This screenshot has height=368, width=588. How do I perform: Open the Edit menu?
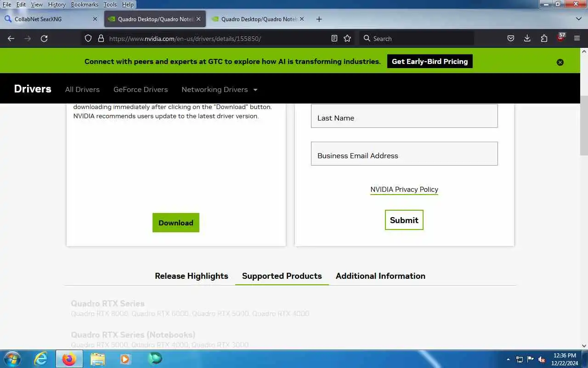(21, 5)
